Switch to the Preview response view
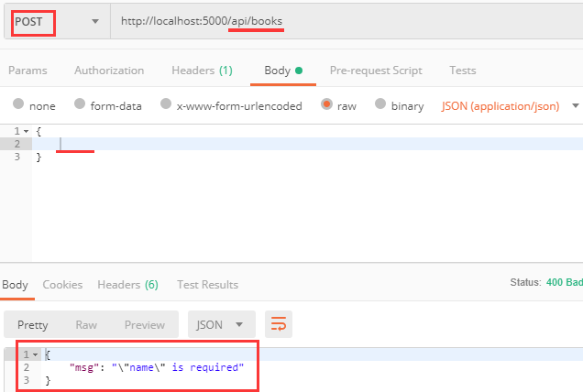The image size is (583, 392). [x=145, y=325]
